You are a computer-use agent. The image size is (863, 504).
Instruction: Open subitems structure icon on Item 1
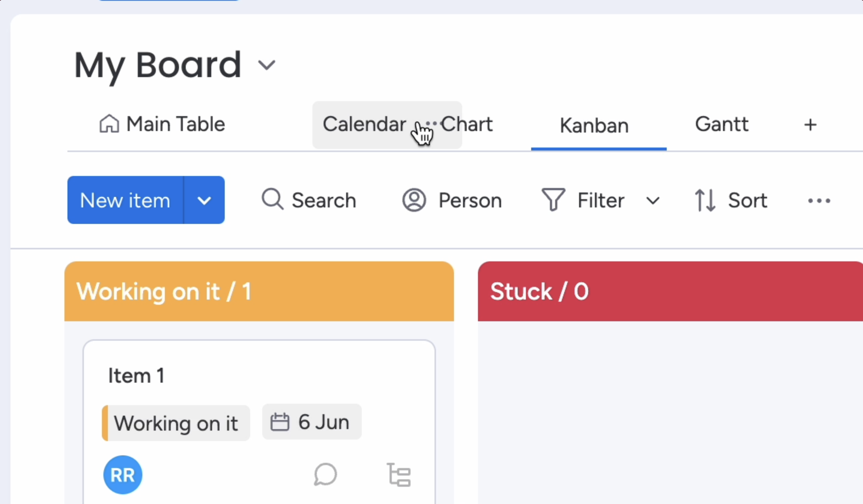click(x=399, y=475)
